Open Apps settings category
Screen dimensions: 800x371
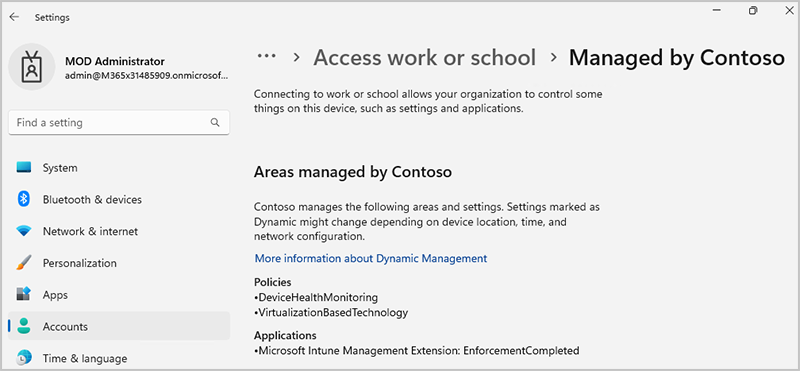(119, 294)
